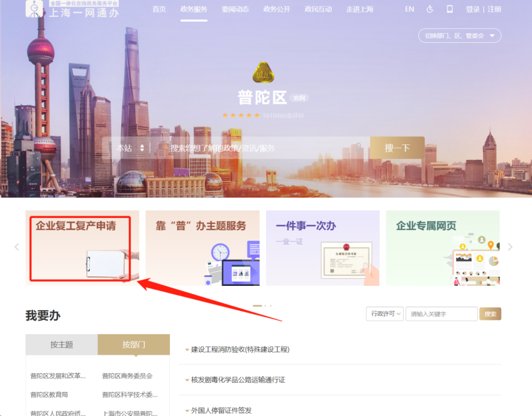
Task: Click the 登录 login link
Action: pyautogui.click(x=472, y=9)
